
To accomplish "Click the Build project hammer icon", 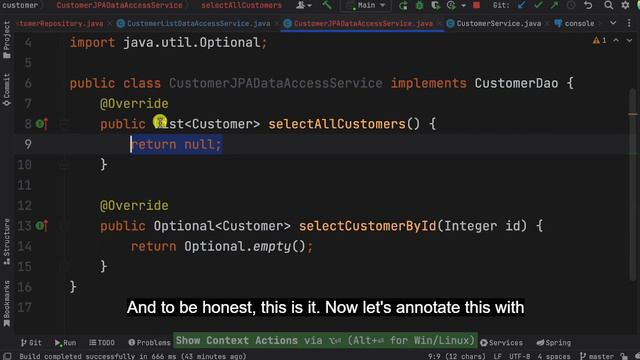I will pos(327,5).
